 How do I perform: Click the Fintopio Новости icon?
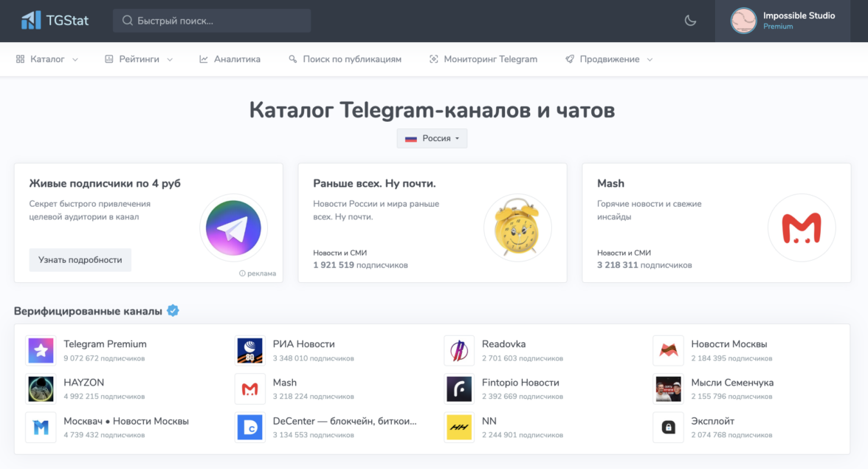pos(459,388)
